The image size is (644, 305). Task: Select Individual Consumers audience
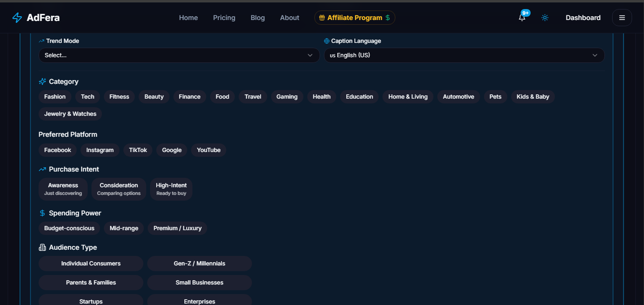[91, 264]
